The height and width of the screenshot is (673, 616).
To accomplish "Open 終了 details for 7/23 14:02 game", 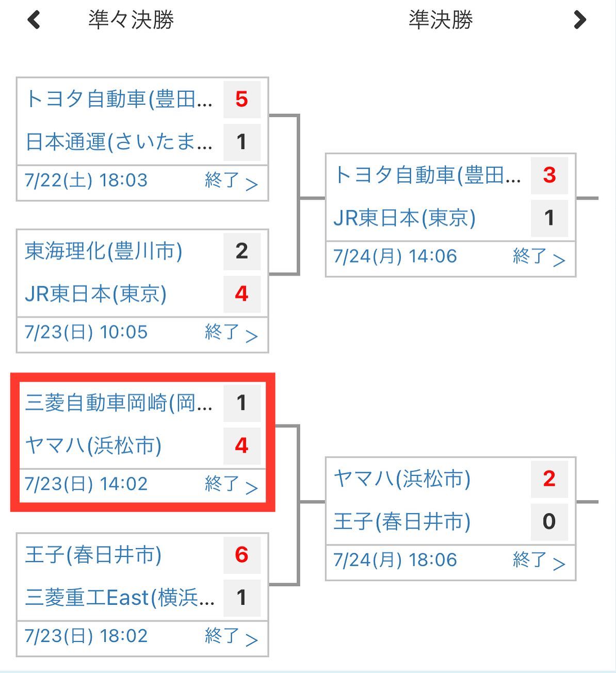I will [x=231, y=485].
